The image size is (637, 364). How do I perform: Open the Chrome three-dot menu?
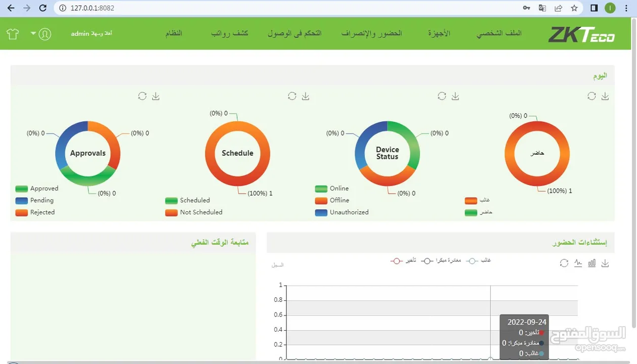click(x=627, y=8)
